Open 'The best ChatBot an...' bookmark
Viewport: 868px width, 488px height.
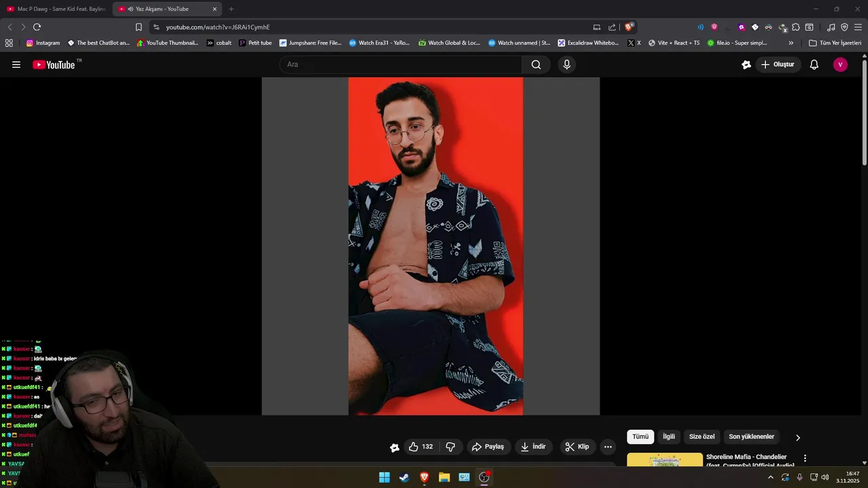pos(98,43)
